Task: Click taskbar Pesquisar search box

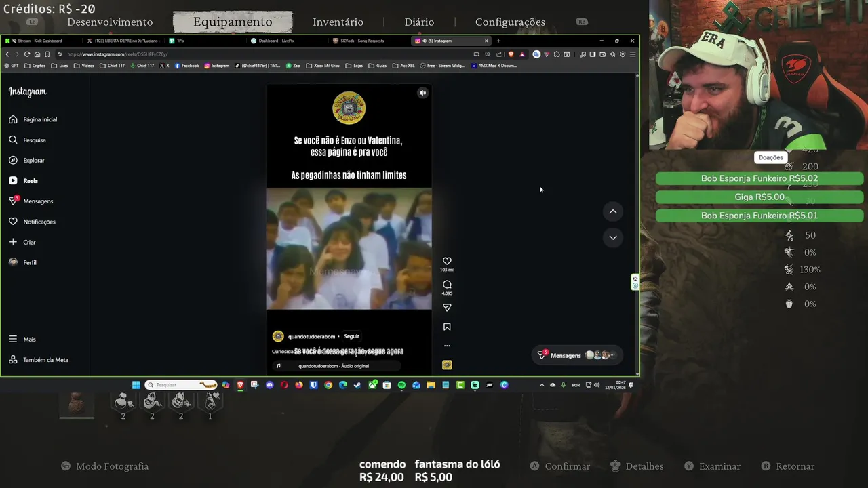Action: point(181,385)
